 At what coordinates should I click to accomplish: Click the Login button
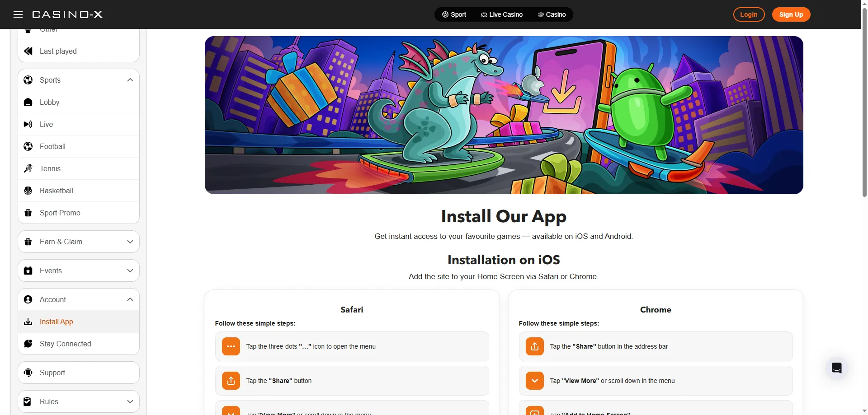pyautogui.click(x=749, y=14)
